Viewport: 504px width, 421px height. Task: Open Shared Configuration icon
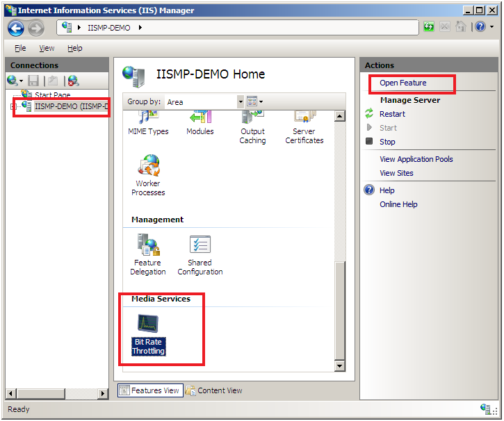click(200, 255)
